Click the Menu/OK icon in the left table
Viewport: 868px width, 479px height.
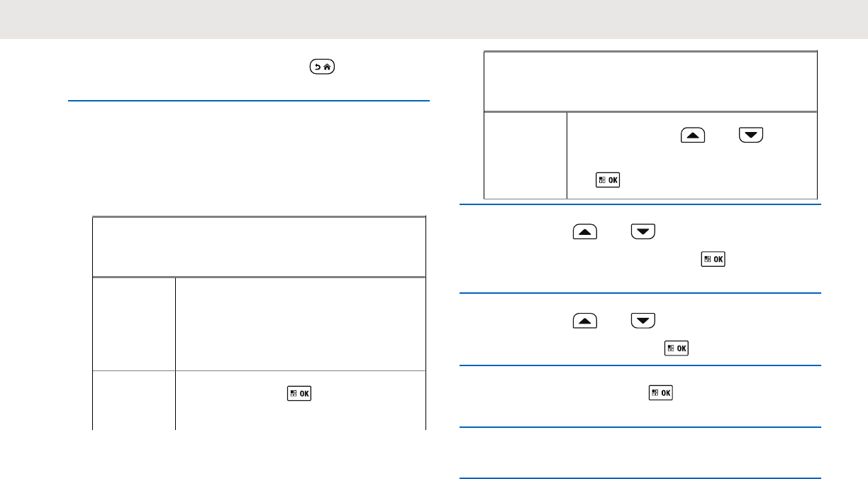299,392
